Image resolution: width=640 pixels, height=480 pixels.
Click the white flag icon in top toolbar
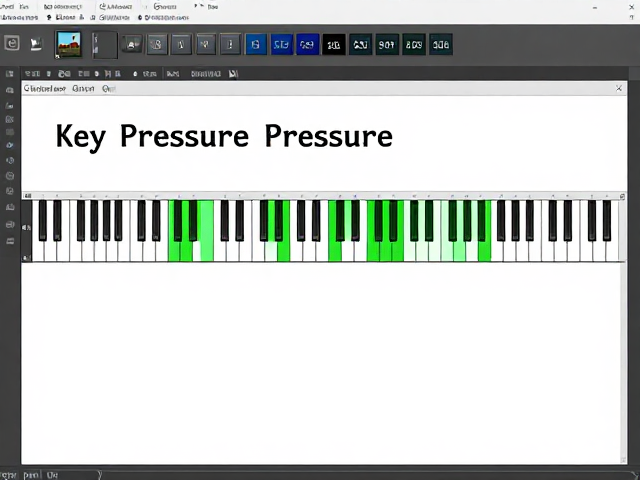[x=36, y=44]
